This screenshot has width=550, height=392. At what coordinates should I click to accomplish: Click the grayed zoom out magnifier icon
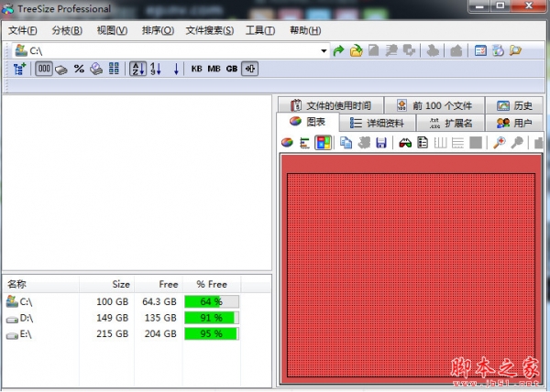[x=517, y=143]
